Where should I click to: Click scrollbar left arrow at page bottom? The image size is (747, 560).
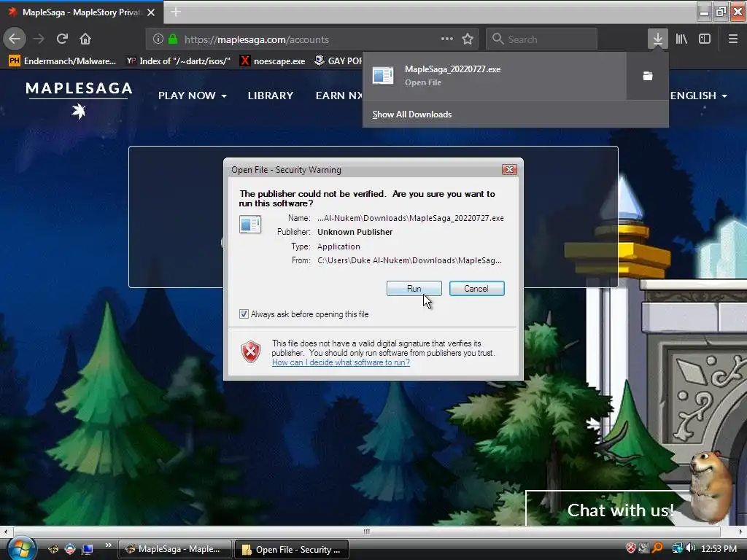coord(6,532)
